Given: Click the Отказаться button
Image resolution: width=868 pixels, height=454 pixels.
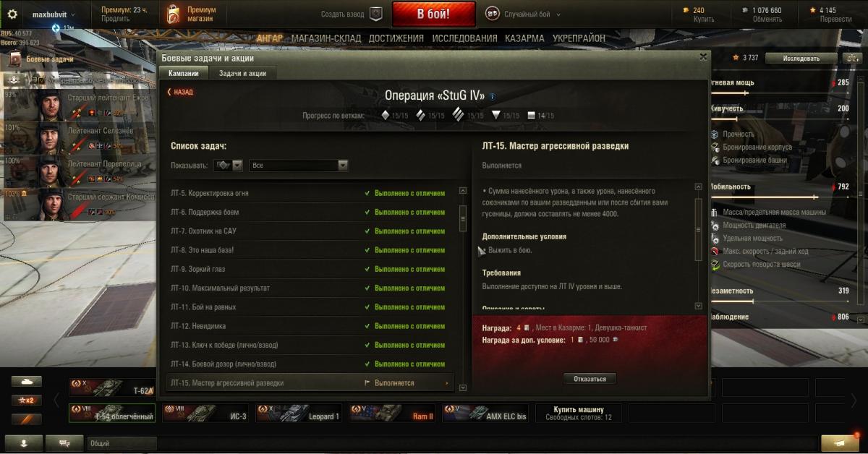Looking at the screenshot, I should click(590, 379).
